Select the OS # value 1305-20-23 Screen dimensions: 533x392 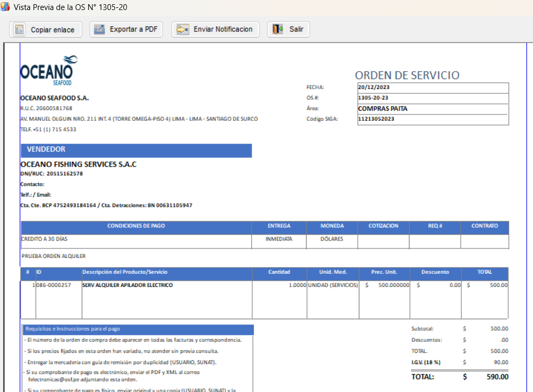[x=373, y=98]
